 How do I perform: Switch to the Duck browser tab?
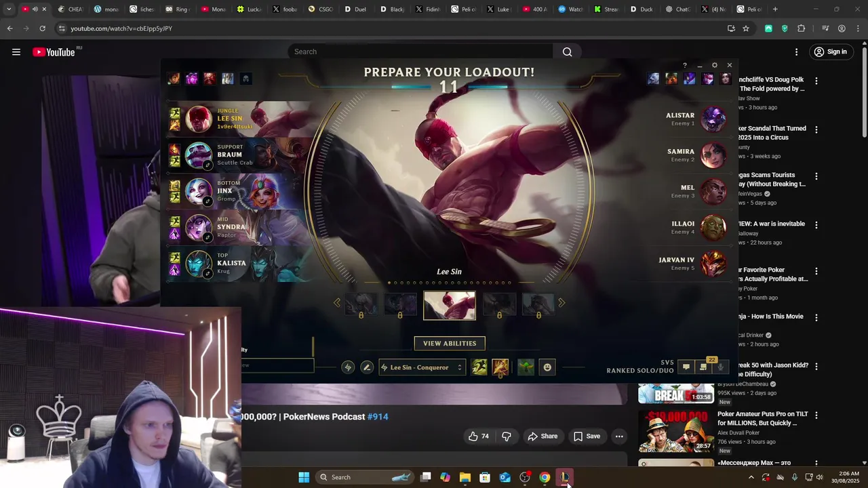pyautogui.click(x=642, y=9)
